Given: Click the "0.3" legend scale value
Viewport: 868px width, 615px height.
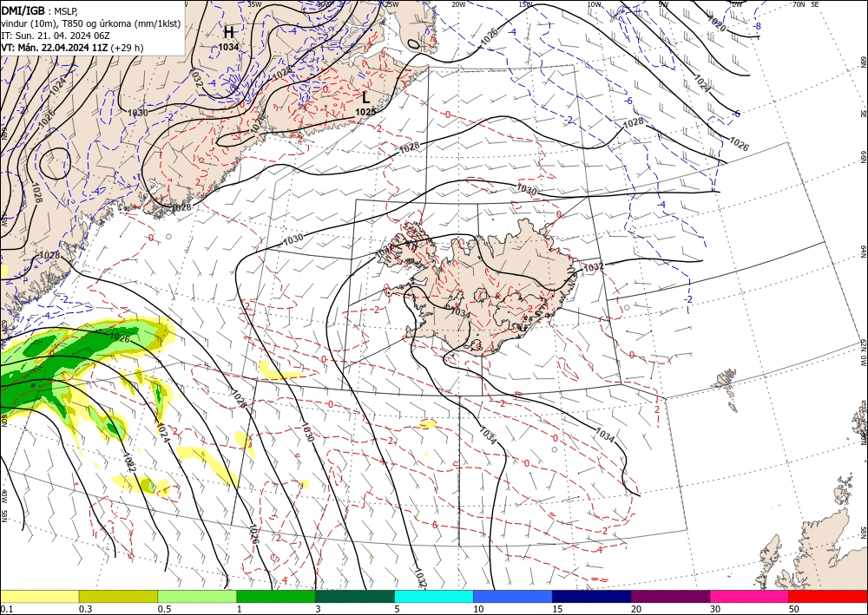Looking at the screenshot, I should point(85,609).
